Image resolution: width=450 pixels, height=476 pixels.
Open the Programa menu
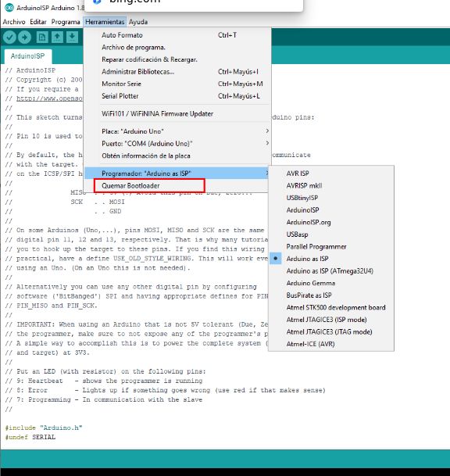point(66,22)
